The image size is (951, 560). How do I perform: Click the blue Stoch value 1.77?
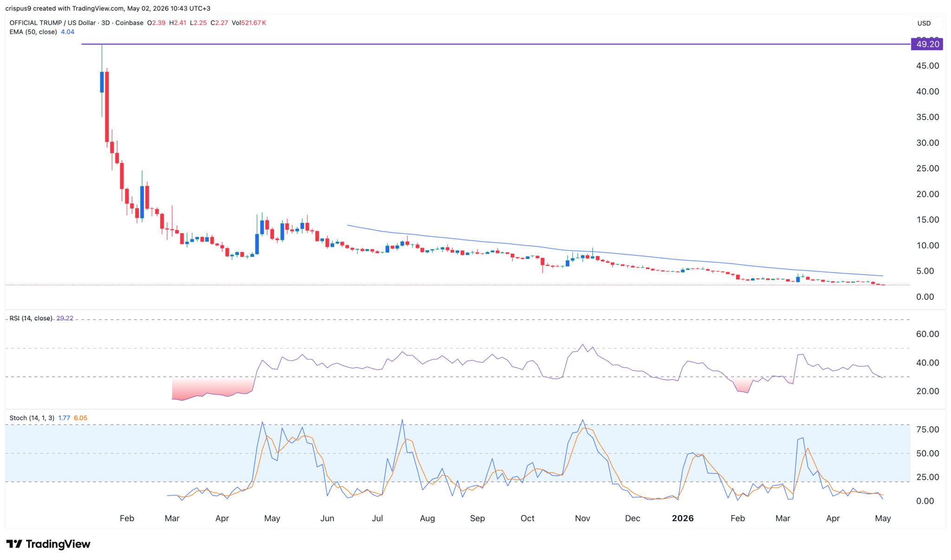[x=64, y=418]
